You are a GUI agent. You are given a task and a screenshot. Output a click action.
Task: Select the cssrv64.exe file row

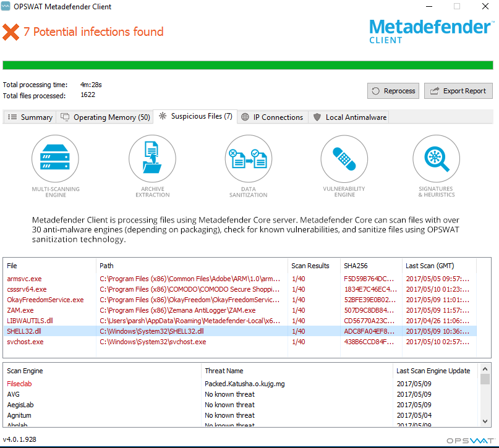click(x=240, y=289)
